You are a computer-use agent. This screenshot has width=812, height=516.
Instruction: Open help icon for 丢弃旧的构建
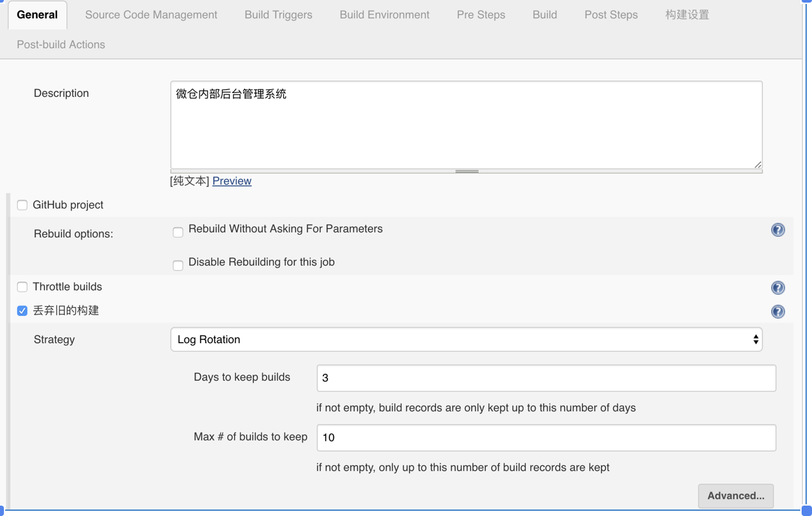[x=778, y=312]
